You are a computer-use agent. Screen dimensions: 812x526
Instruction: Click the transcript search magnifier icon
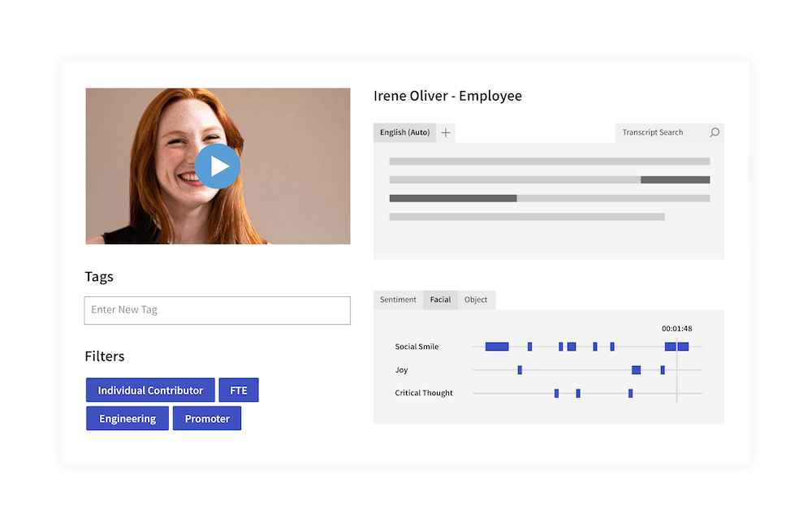coord(714,132)
